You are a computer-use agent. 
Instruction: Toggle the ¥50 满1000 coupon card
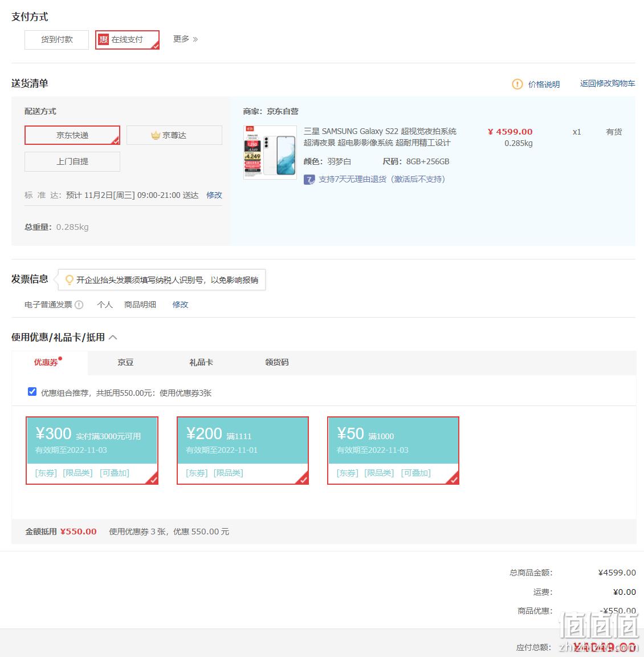(x=393, y=451)
